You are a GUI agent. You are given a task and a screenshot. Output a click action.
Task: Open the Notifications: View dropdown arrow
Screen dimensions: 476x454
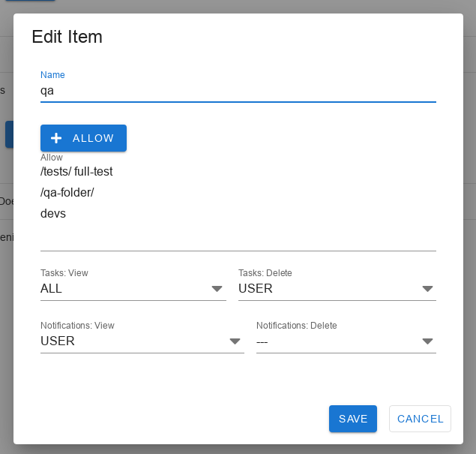[x=235, y=341]
